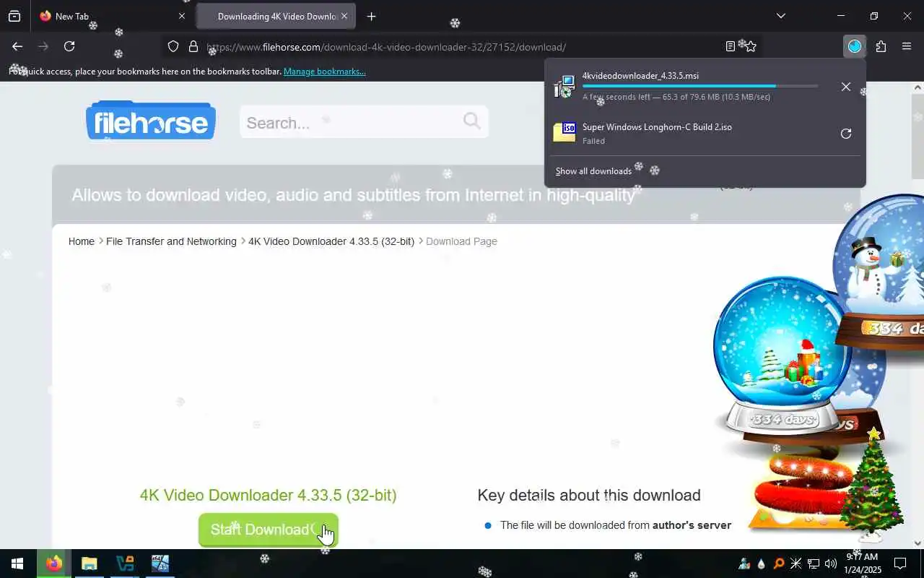Open the volume speaker tray icon

830,564
